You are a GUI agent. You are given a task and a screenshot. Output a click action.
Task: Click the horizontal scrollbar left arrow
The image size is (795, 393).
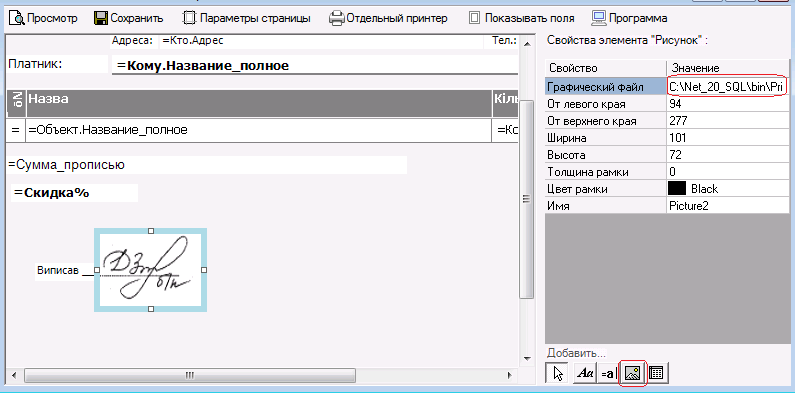click(x=14, y=375)
